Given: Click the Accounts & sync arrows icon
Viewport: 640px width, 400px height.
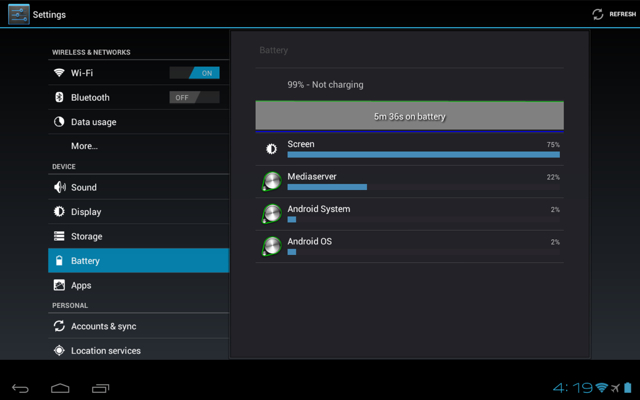Looking at the screenshot, I should coord(59,326).
